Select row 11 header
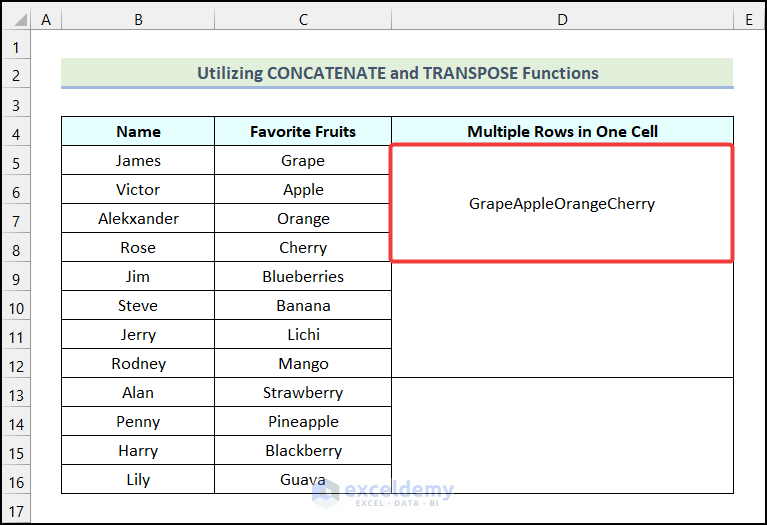Screen dimensions: 767x525 [x=16, y=334]
